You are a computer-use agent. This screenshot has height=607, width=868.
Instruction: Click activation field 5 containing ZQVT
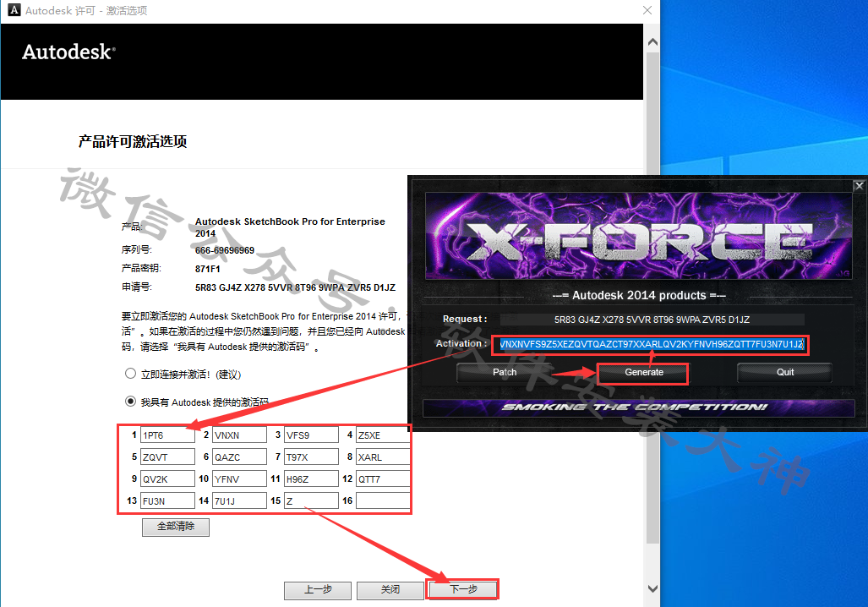pyautogui.click(x=167, y=457)
